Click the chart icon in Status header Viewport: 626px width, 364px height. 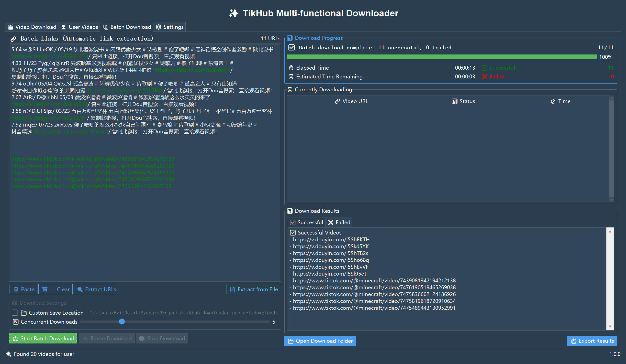click(454, 101)
